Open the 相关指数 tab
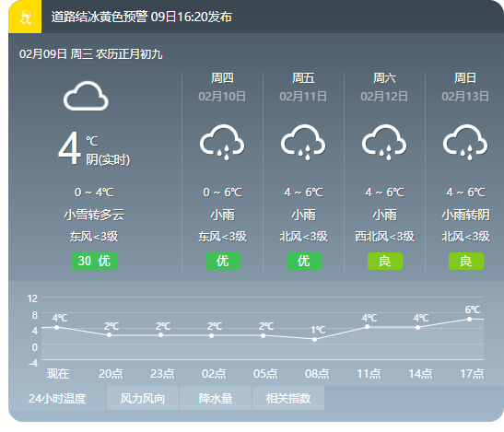The image size is (504, 432). (288, 399)
